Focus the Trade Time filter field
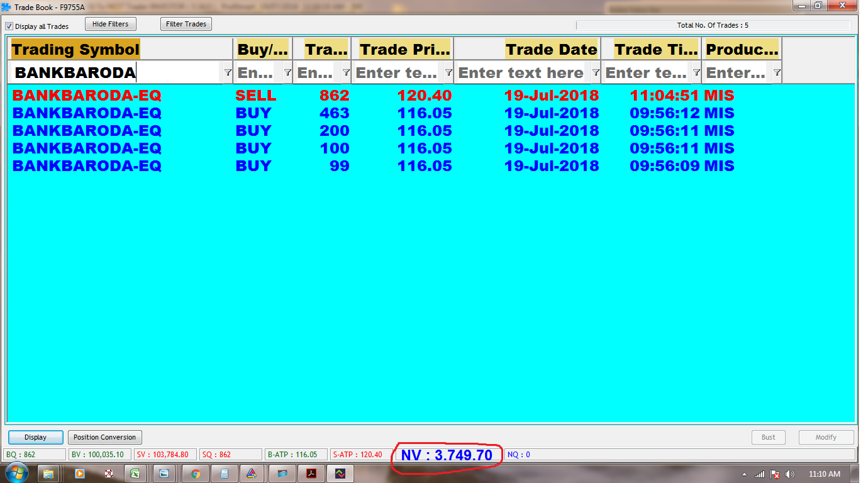The image size is (868, 483). click(x=647, y=72)
